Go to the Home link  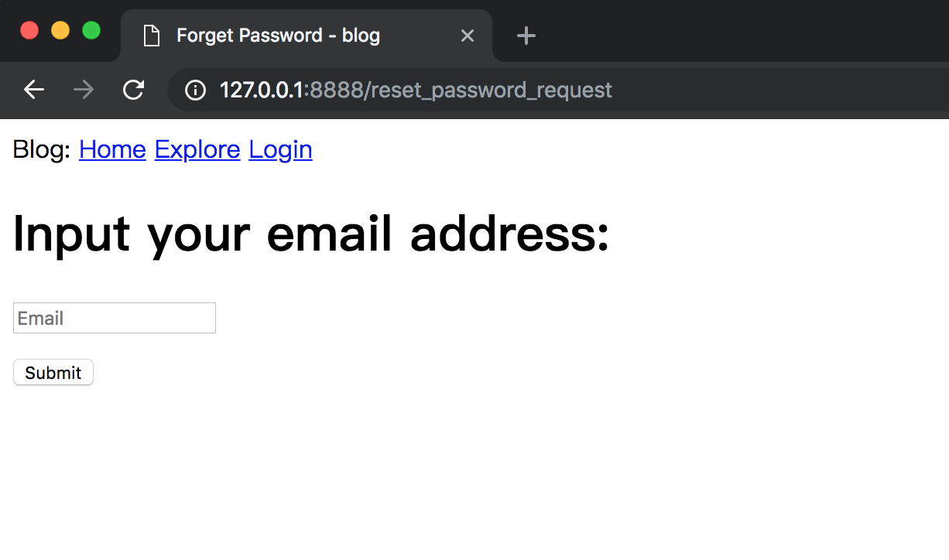112,149
